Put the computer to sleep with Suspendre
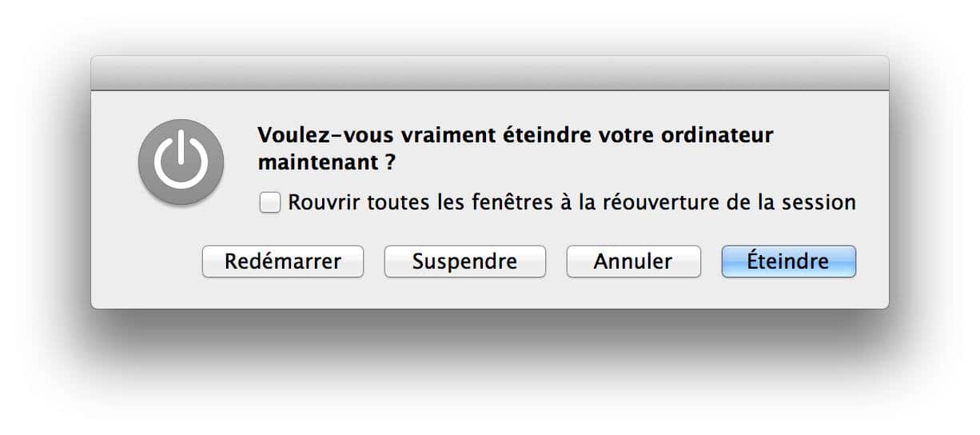This screenshot has height=435, width=980. 465,261
